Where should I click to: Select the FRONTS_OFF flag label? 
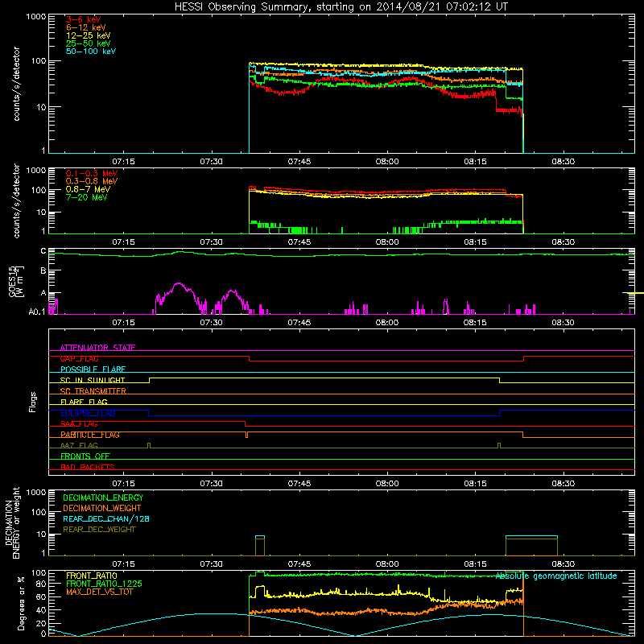pos(85,456)
